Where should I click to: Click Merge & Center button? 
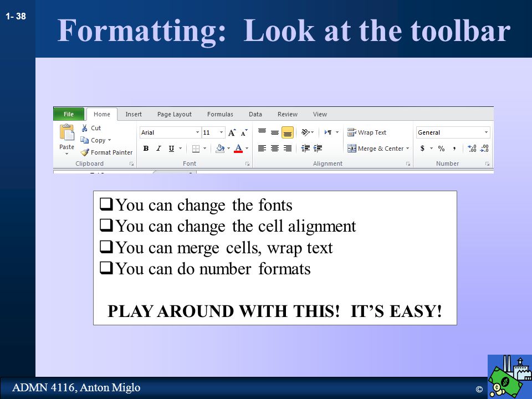375,149
